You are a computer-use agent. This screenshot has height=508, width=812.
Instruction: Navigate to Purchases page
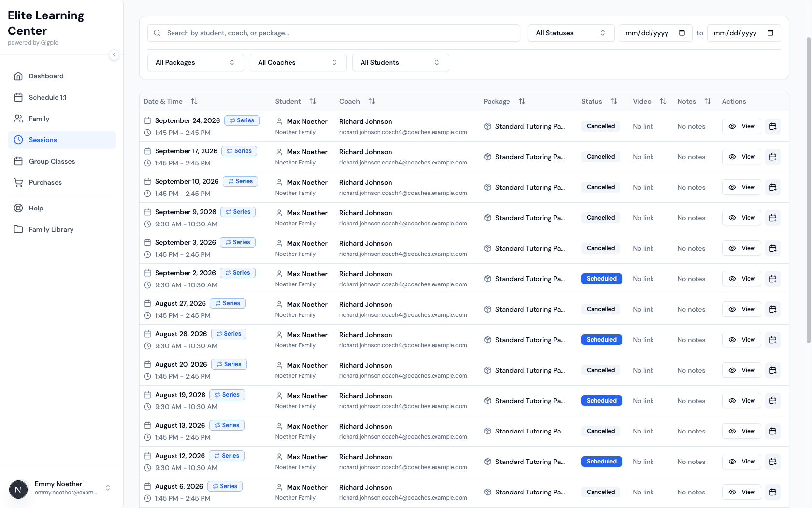45,182
